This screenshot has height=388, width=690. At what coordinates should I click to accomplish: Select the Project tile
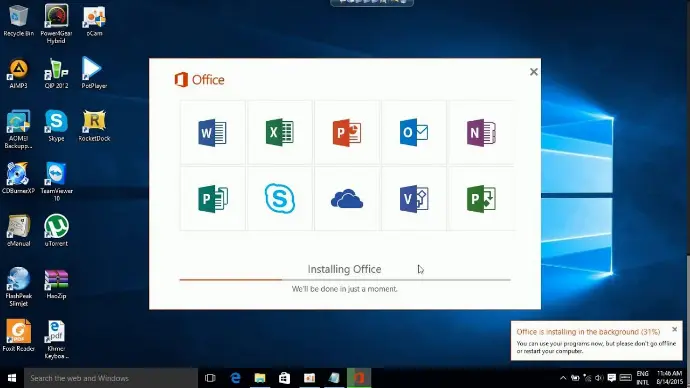pos(481,199)
